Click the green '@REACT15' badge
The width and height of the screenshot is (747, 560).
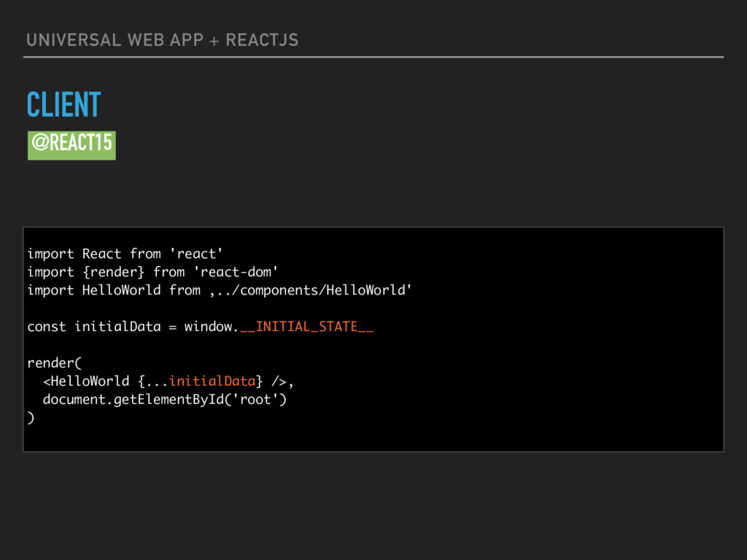[71, 145]
